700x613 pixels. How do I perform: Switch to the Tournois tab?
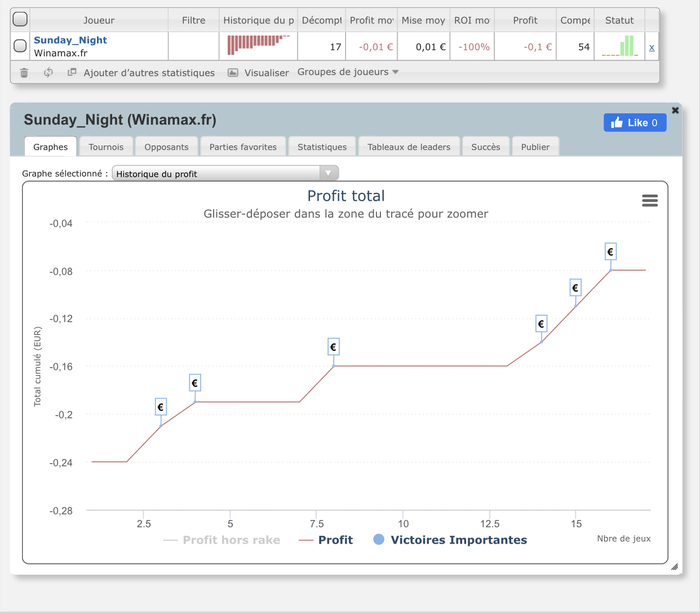coord(106,147)
